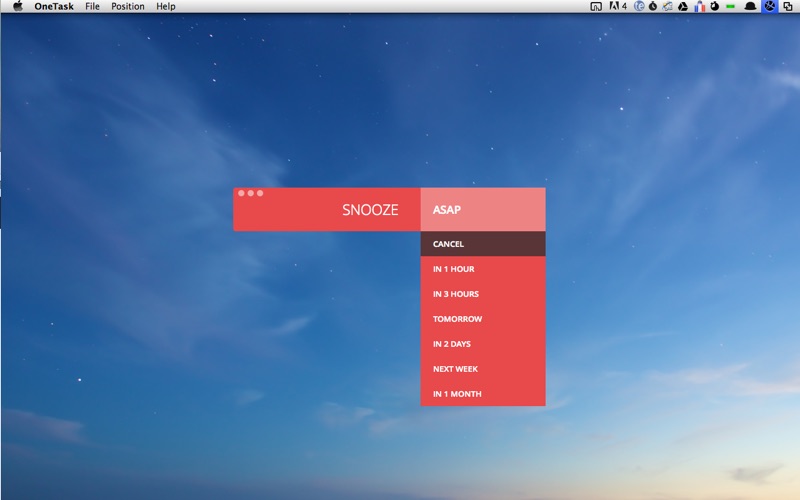
Task: Choose IN 3 HOURS snooze option
Action: (483, 294)
